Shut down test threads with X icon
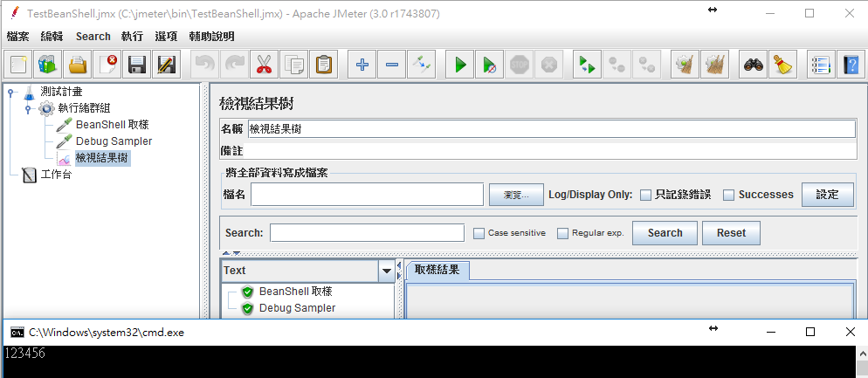The width and height of the screenshot is (868, 378). (549, 65)
